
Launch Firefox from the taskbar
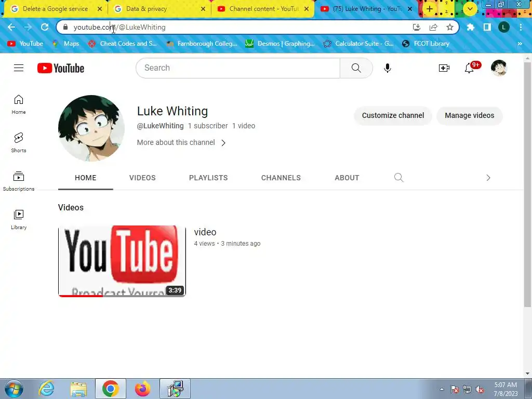(x=142, y=389)
